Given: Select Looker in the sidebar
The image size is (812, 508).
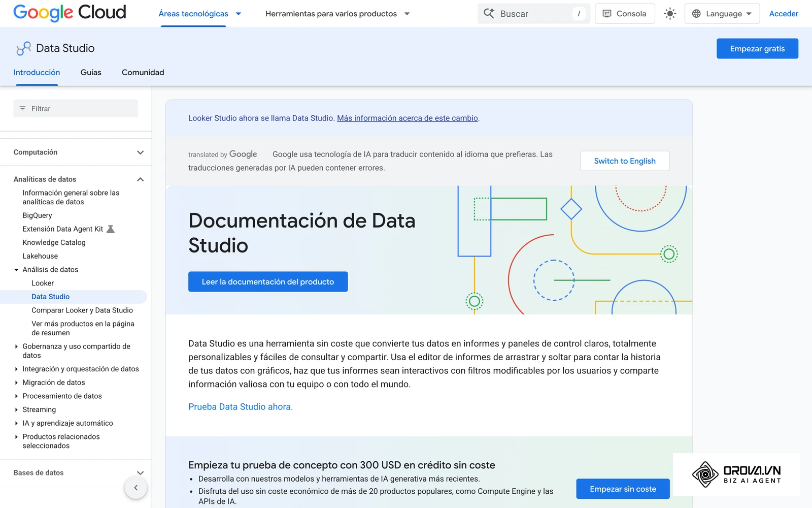Looking at the screenshot, I should (x=43, y=283).
